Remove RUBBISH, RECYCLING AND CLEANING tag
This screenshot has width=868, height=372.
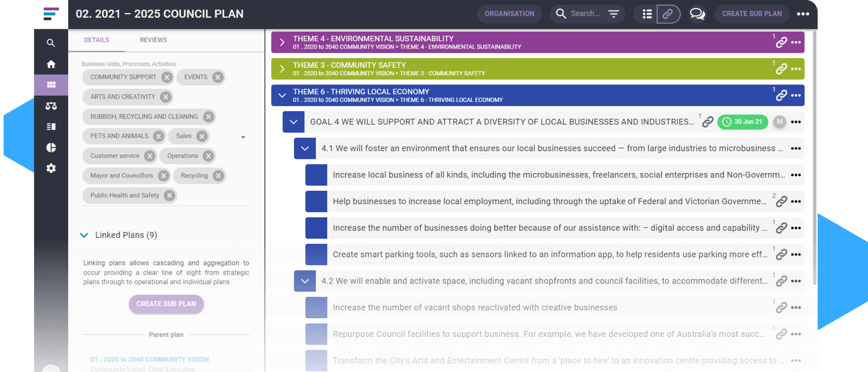coord(208,117)
